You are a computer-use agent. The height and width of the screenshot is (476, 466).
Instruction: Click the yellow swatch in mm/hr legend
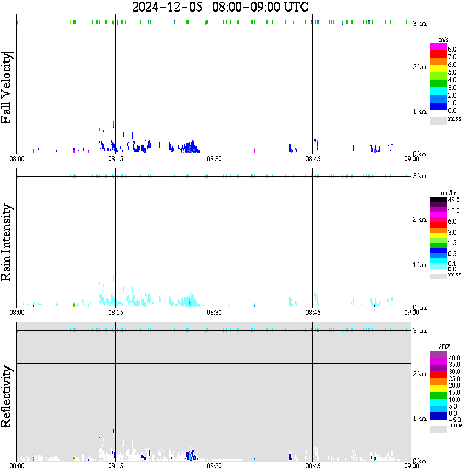click(438, 235)
